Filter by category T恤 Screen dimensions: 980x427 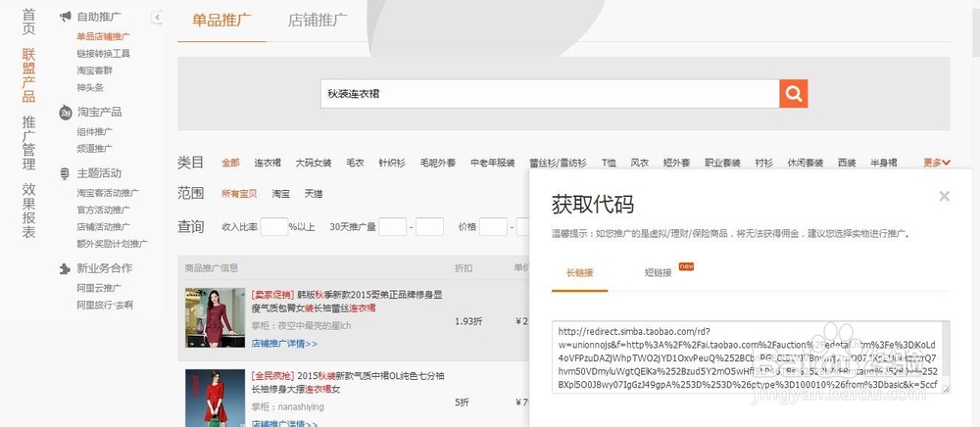click(609, 163)
